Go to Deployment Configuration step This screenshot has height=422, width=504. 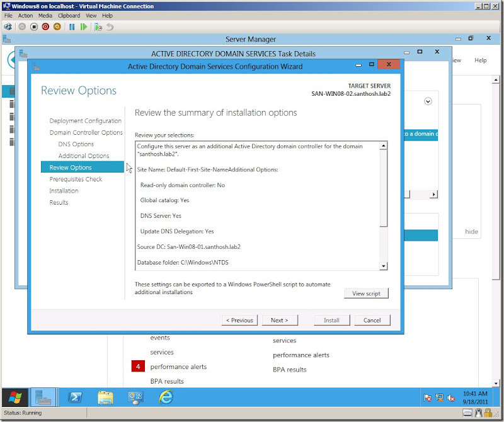86,121
